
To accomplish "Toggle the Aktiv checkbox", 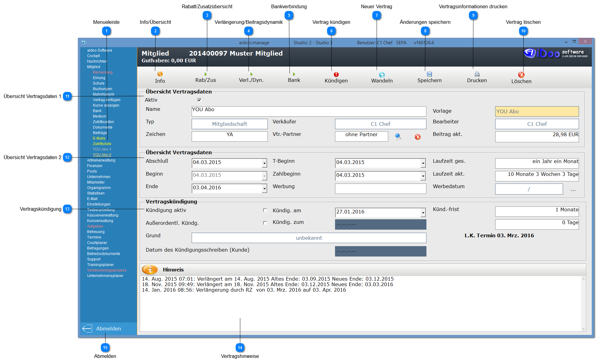I will pyautogui.click(x=199, y=100).
